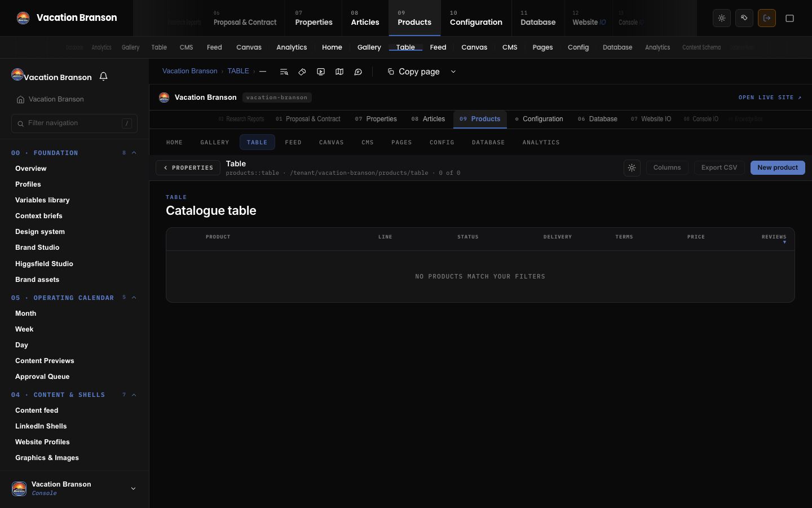Collapse the 05 Operating Calendar section
Screen dimensions: 812x508
pyautogui.click(x=134, y=298)
